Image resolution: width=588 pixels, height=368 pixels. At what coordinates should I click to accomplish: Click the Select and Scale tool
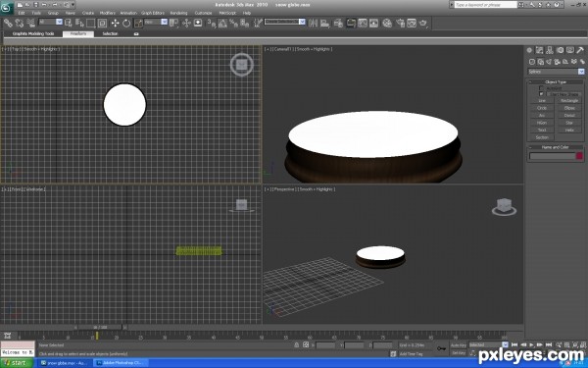coord(138,23)
